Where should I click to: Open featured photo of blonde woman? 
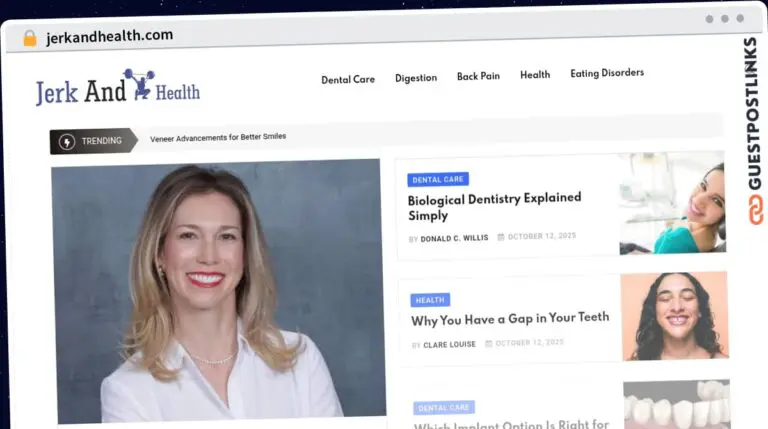[218, 290]
